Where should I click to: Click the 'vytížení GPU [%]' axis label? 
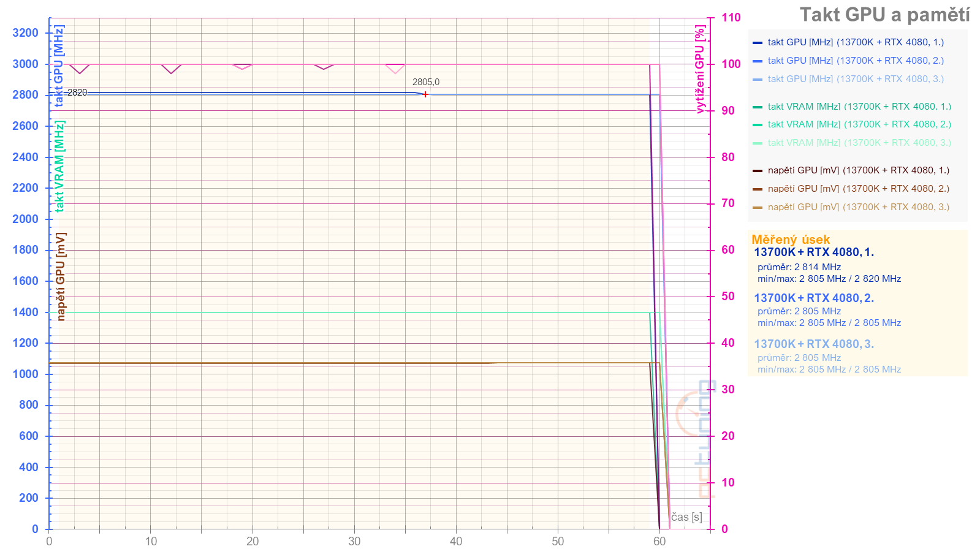[x=700, y=69]
